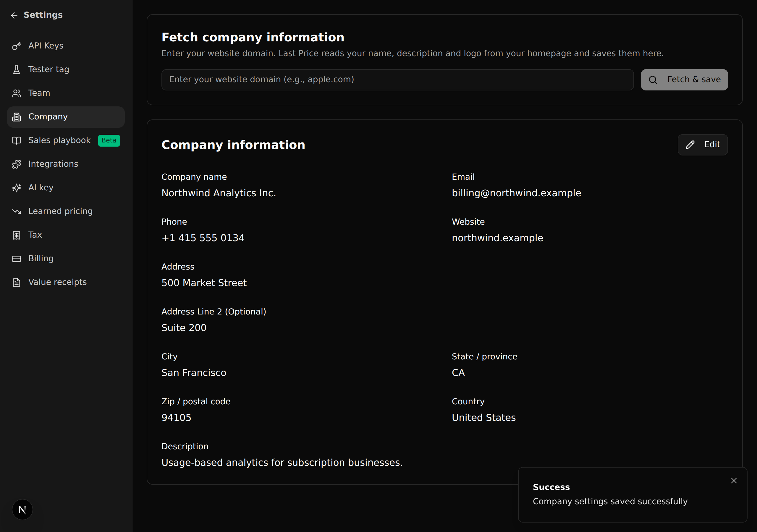Click the email billing@northwind.example

[516, 193]
